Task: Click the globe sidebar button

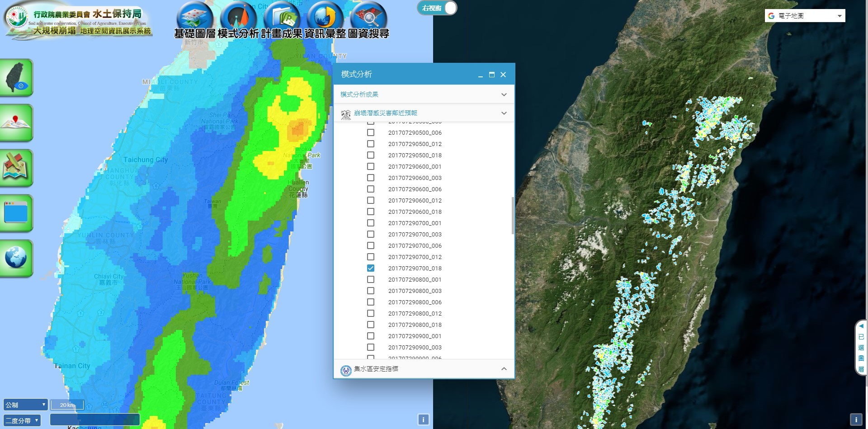Action: [x=17, y=259]
